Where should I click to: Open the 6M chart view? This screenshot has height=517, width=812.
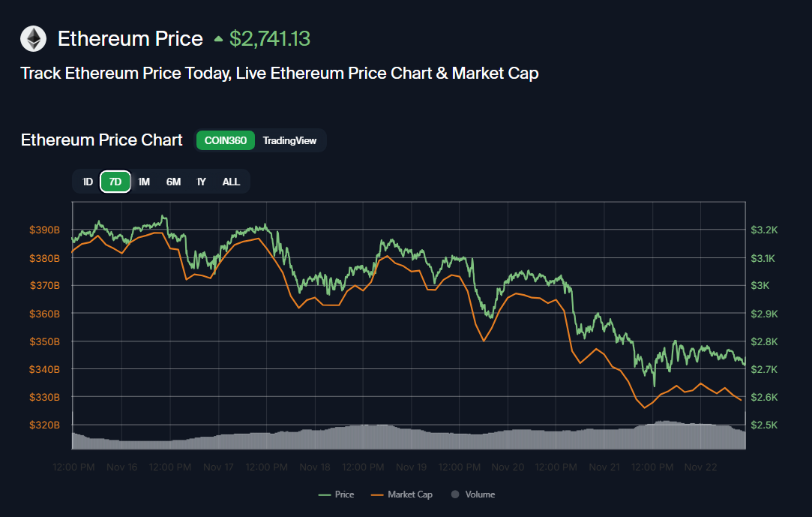(x=173, y=182)
